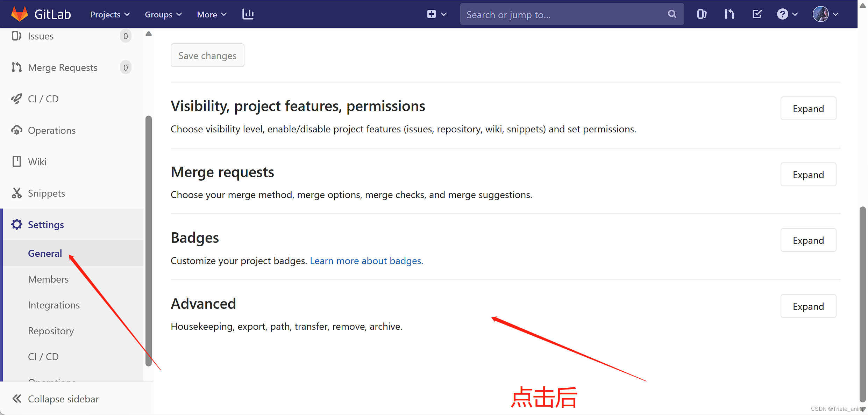
Task: Open Snippets from the sidebar
Action: click(46, 193)
